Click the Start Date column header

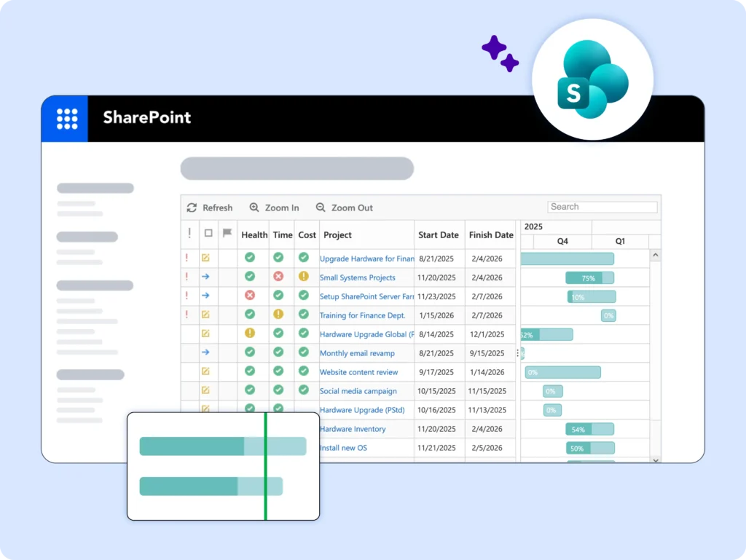pos(439,235)
